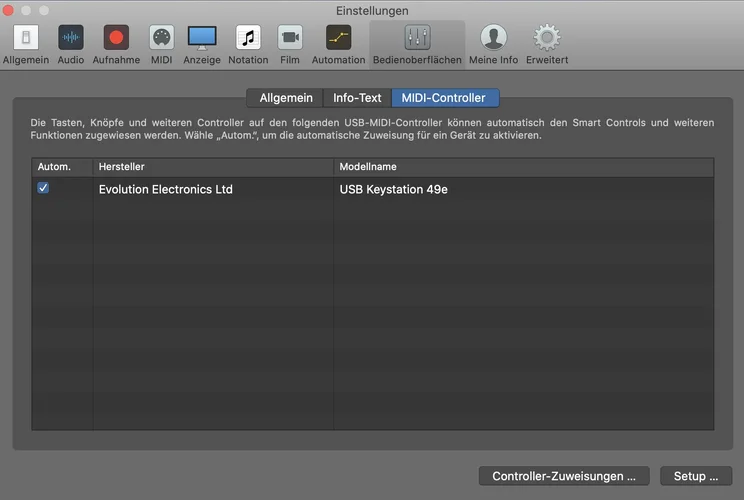The height and width of the screenshot is (500, 744).
Task: Open the Erweitert advanced preferences
Action: 547,45
